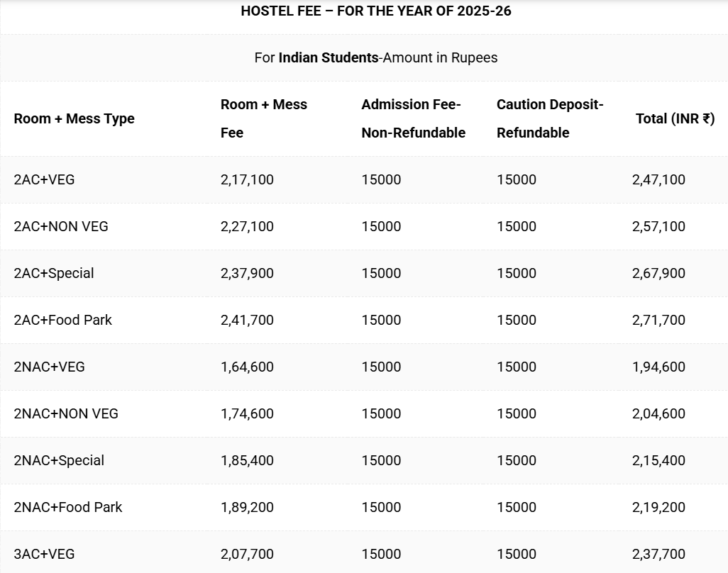Click admission fee 15000 in 2NAC+NON VEG row

coord(381,414)
